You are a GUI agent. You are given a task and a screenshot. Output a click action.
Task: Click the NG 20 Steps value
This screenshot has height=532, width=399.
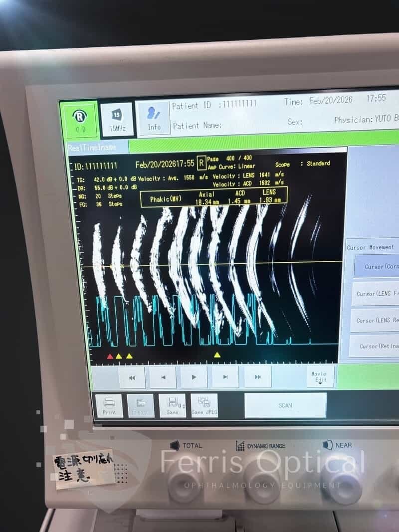click(108, 196)
